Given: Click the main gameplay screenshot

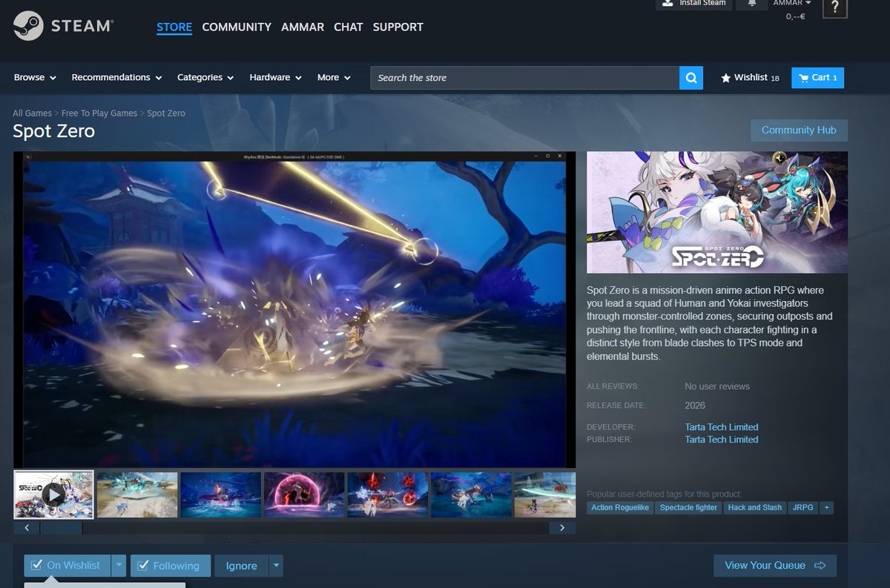Looking at the screenshot, I should point(294,309).
